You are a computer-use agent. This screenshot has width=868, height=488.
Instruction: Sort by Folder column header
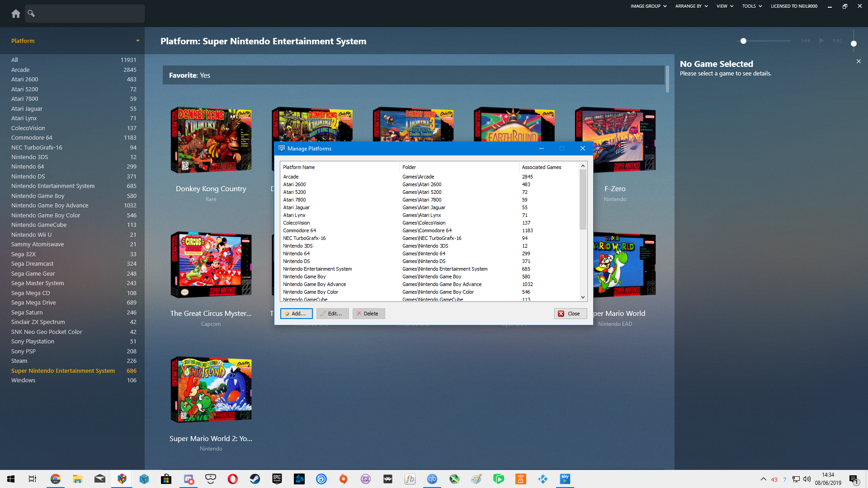coord(459,167)
